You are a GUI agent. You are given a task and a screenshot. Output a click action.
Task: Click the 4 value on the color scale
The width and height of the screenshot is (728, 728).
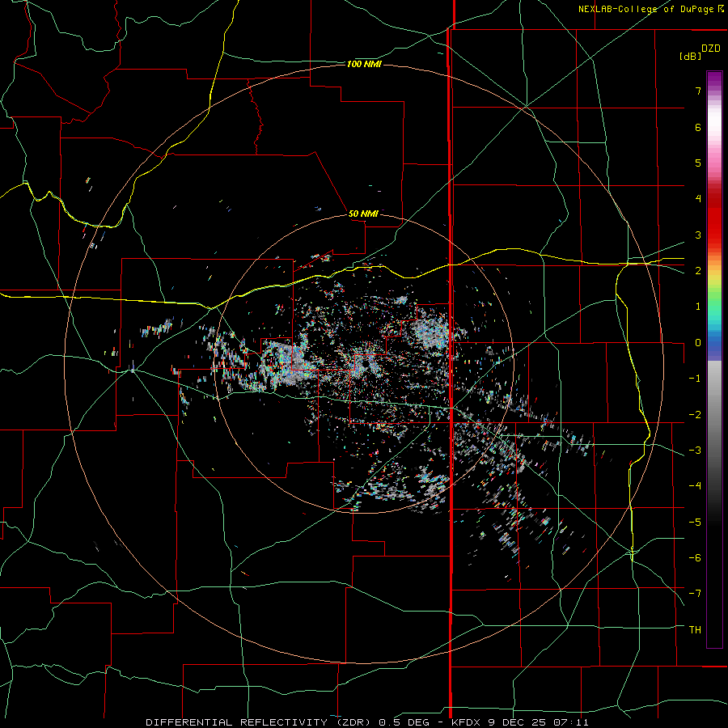click(698, 199)
